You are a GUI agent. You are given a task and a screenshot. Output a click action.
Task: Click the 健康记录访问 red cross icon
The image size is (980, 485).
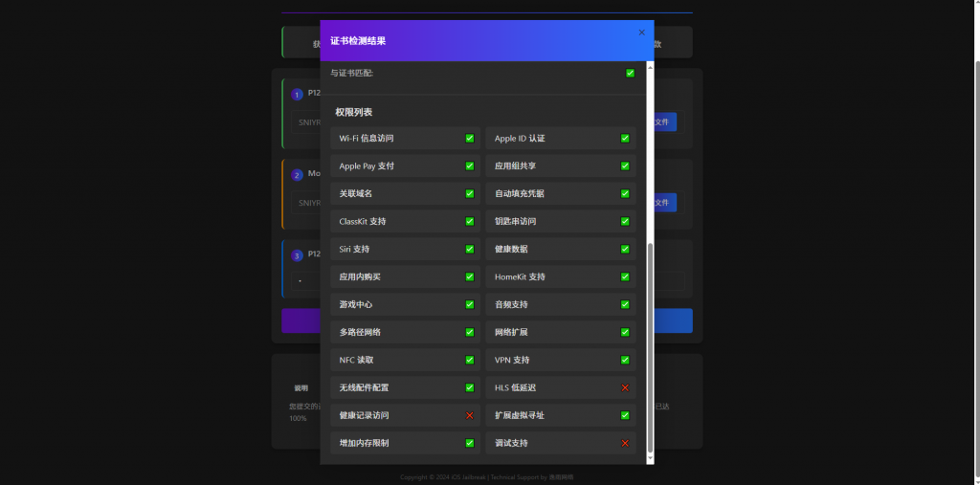coord(469,415)
